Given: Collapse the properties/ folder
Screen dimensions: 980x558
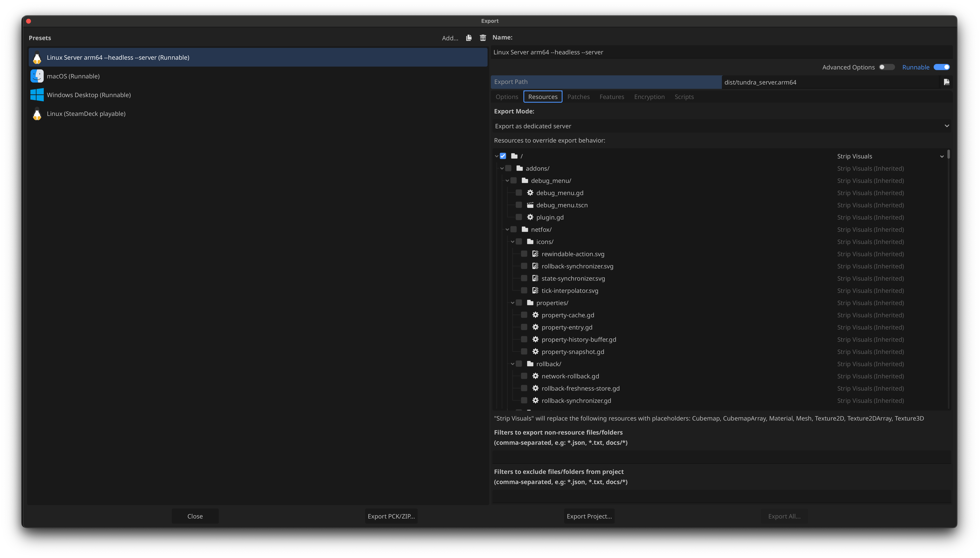Looking at the screenshot, I should [x=513, y=303].
